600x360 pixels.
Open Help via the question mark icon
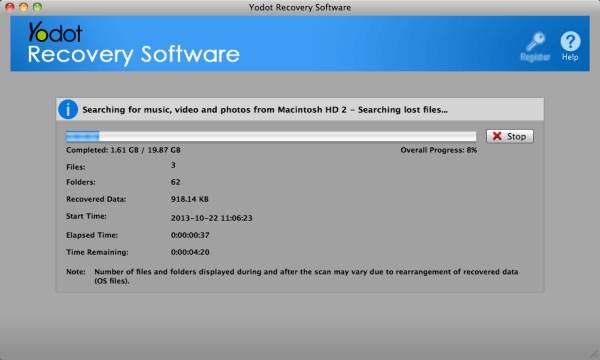click(x=570, y=41)
